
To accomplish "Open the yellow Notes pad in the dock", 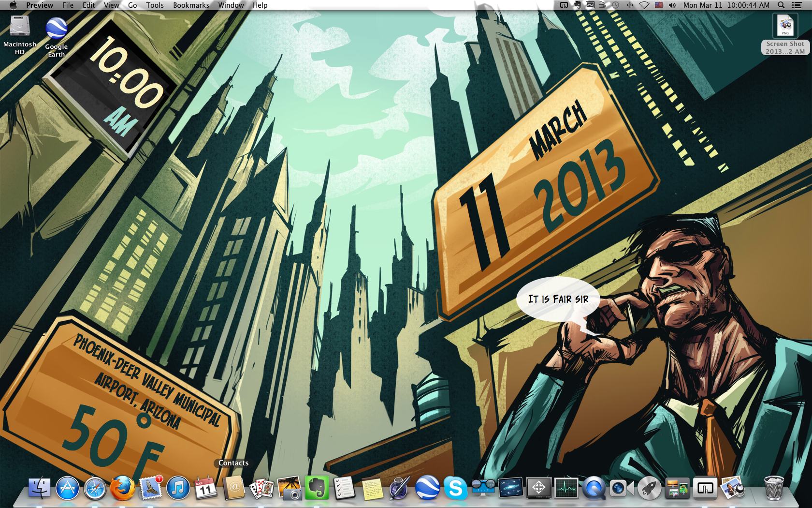I will (372, 488).
